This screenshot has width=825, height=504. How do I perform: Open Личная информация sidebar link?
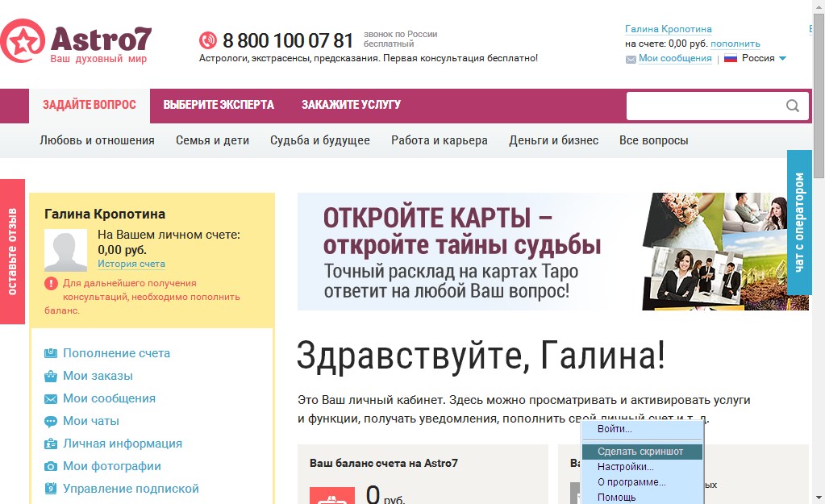(x=123, y=444)
